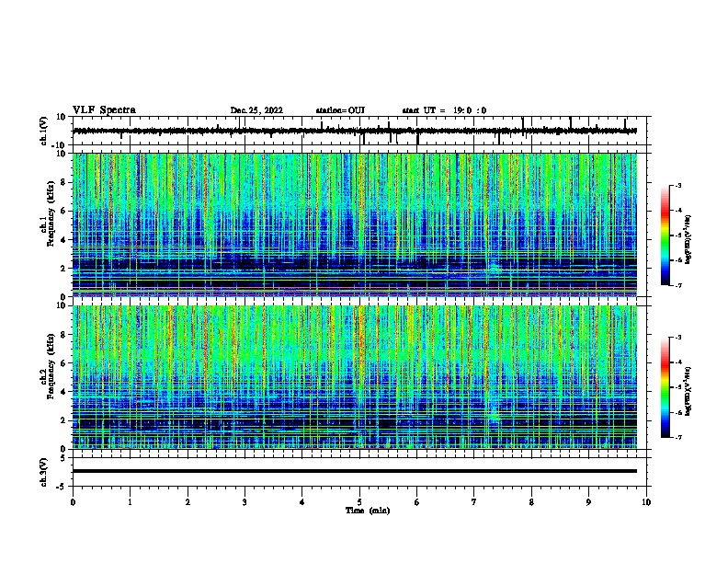Select the "start UT = 19:0 :0" text

point(444,110)
